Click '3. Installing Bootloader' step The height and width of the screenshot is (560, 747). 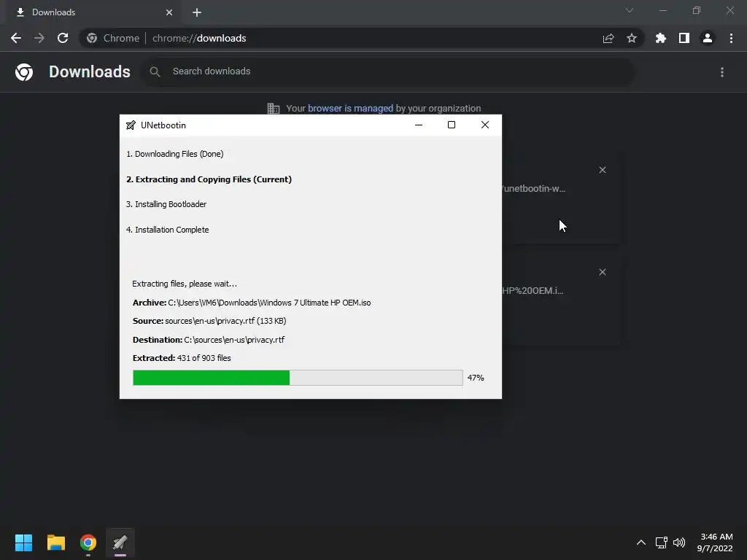(x=166, y=204)
